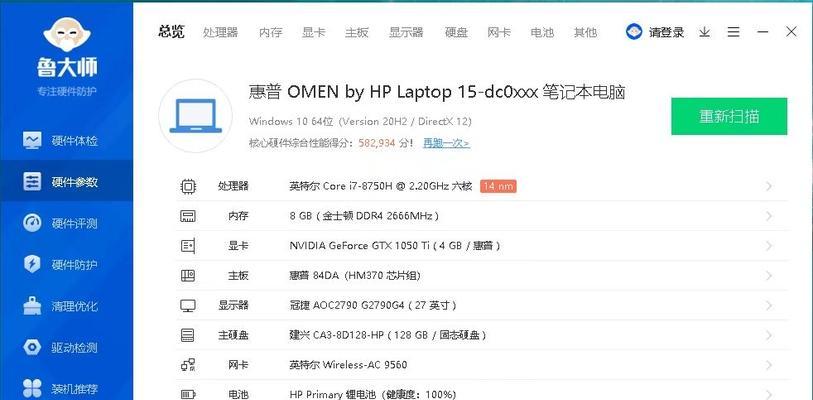Expand the 主板 row chevron
Viewport: 813px width, 400px height.
coord(768,275)
